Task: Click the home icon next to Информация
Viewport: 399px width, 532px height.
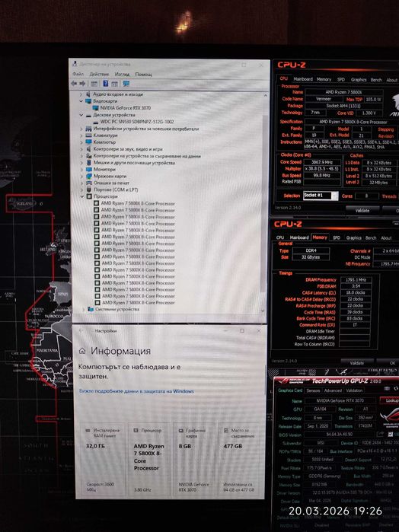Action: pos(82,351)
